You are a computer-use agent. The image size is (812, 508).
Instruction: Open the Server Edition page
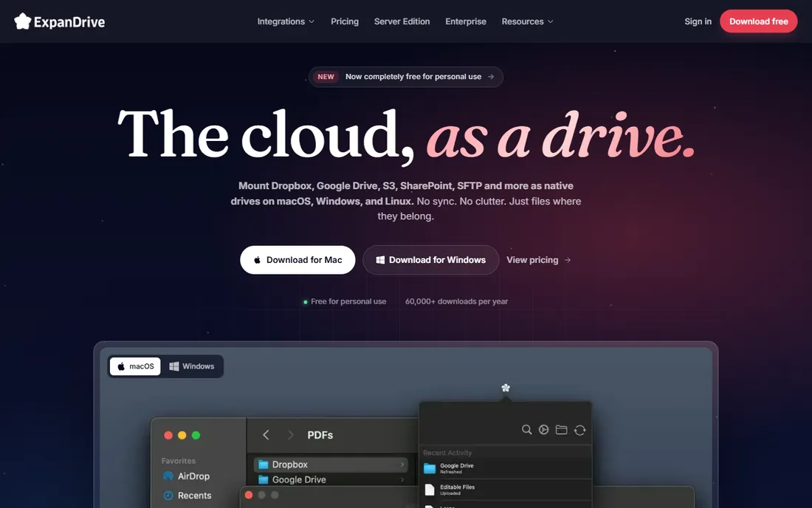pos(402,21)
